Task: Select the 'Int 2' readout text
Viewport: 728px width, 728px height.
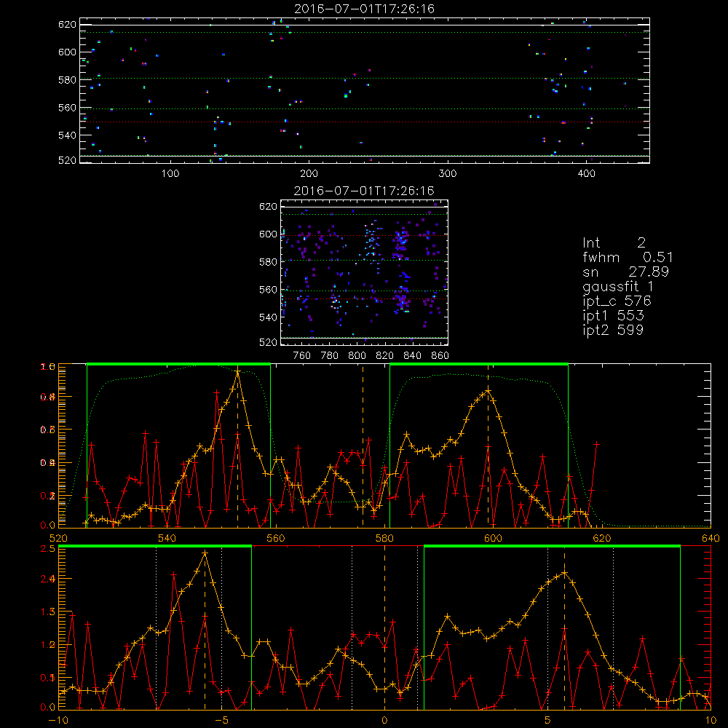Action: click(614, 243)
